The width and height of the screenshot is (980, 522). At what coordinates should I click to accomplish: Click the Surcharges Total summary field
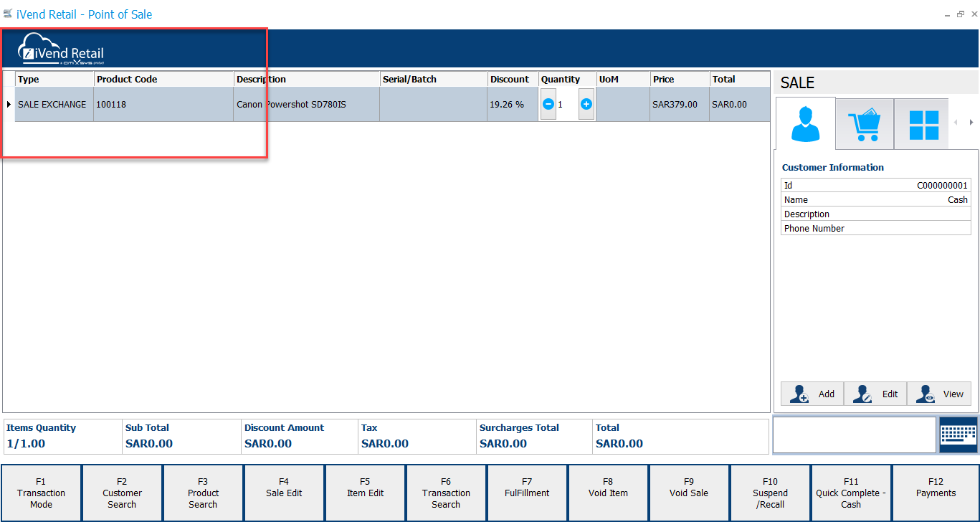pos(534,436)
